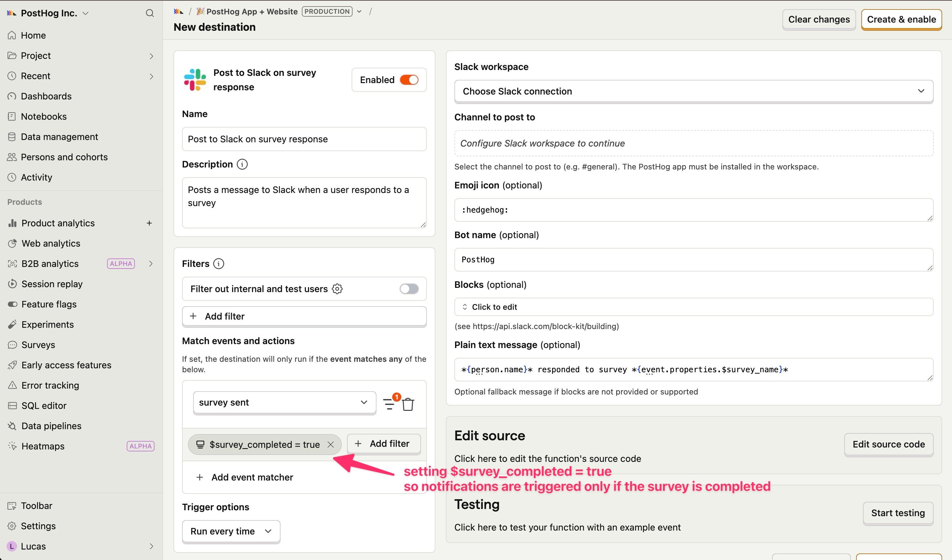Screen dimensions: 952x560
Task: Remove the $survey_completed = true filter
Action: 331,445
